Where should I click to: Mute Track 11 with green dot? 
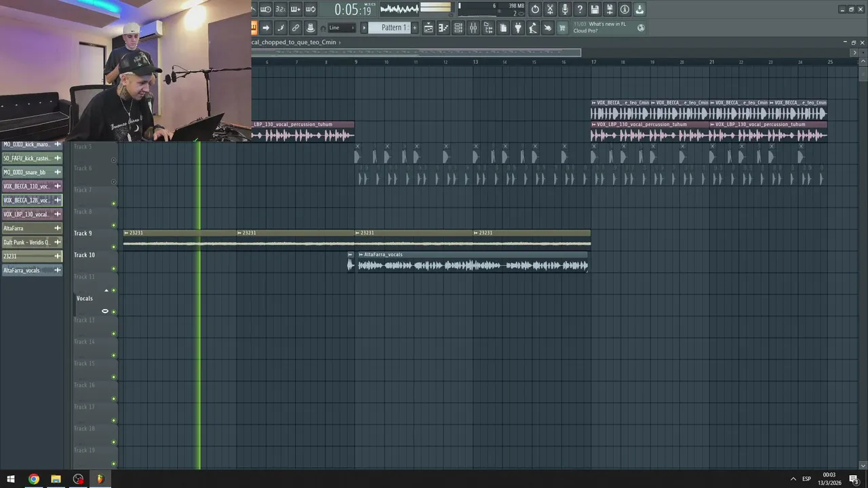point(113,290)
